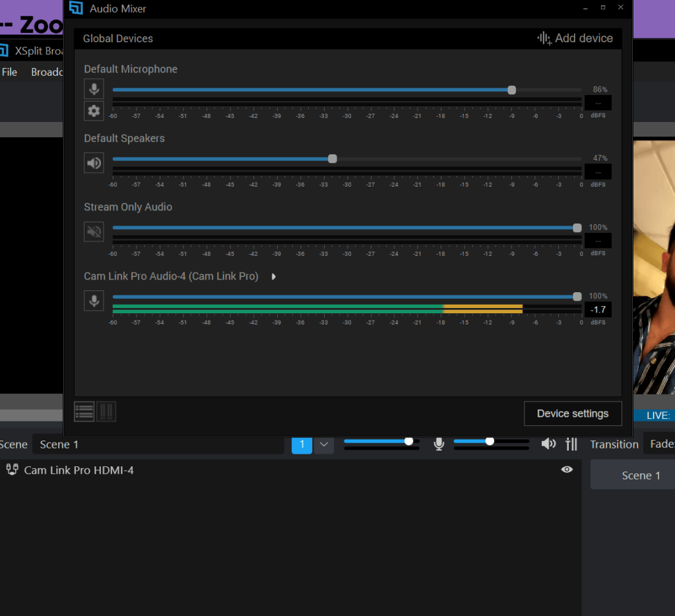Viewport: 675px width, 616px height.
Task: Click Cam Link Pro Audio-4 100% value
Action: (x=598, y=296)
